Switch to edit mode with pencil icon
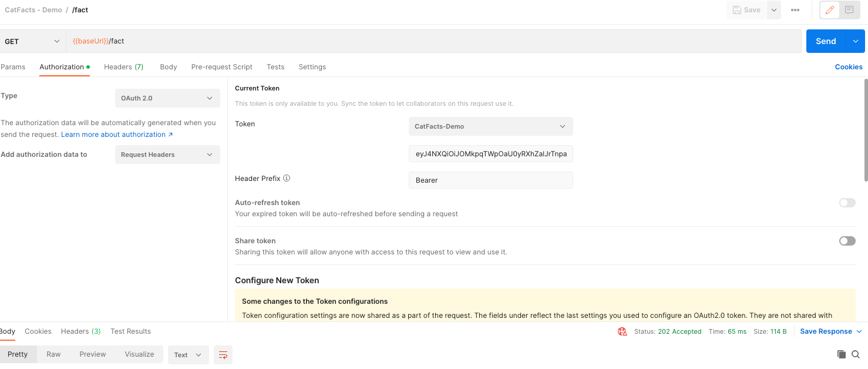 [830, 10]
